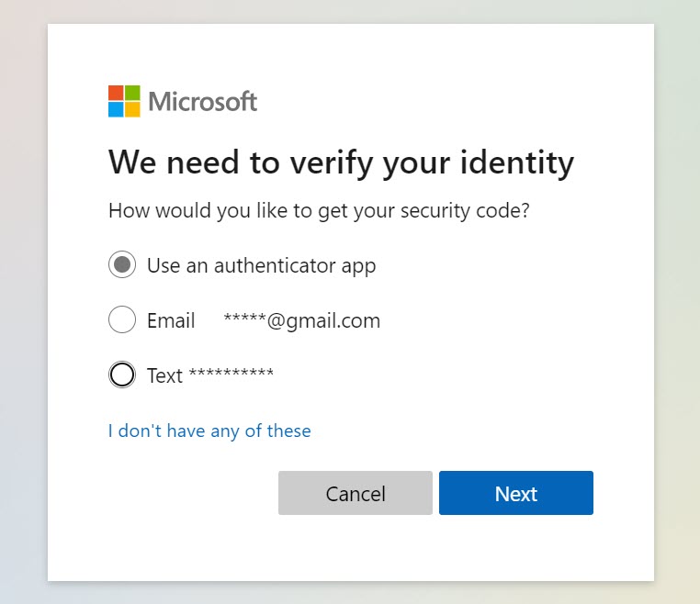Click the green square of the Microsoft logo
The image size is (700, 604).
tap(132, 93)
